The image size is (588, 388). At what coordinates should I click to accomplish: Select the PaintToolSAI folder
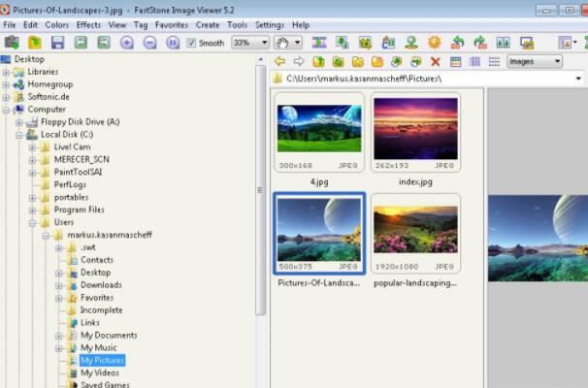[80, 172]
